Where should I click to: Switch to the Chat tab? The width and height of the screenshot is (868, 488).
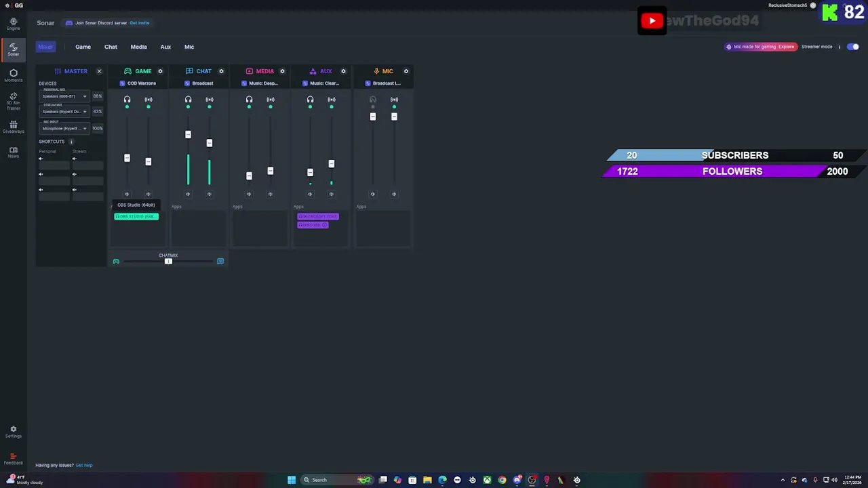coord(111,47)
